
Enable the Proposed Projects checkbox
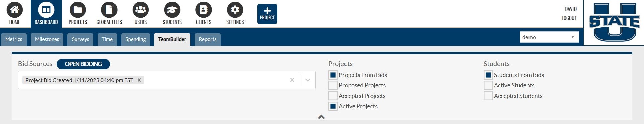pos(333,85)
